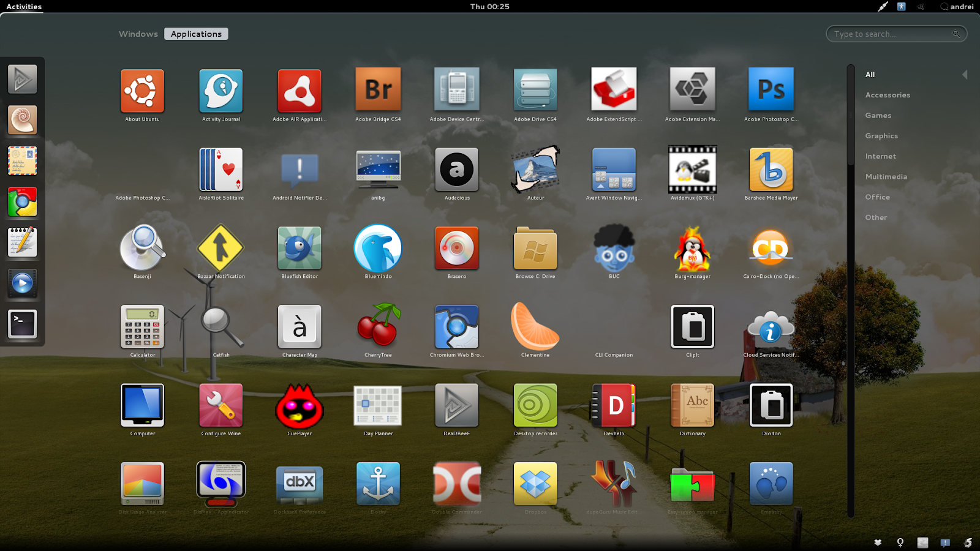Open DeaDBeeF from app grid
980x551 pixels.
(457, 405)
